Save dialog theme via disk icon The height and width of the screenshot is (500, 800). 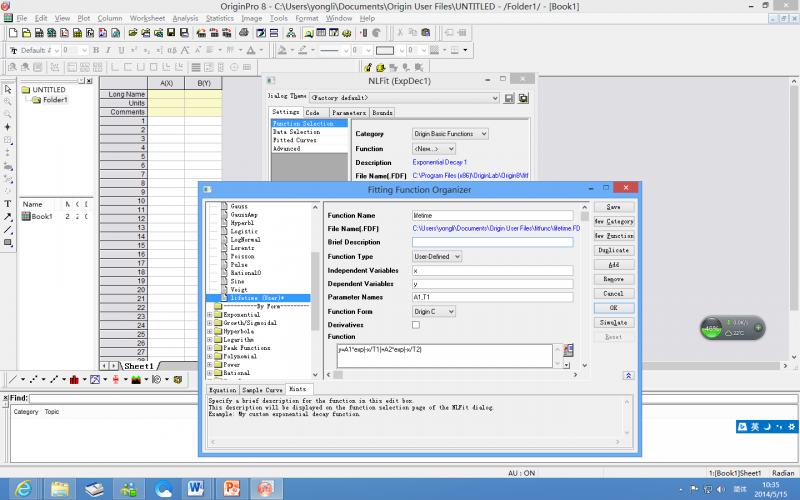(x=509, y=98)
